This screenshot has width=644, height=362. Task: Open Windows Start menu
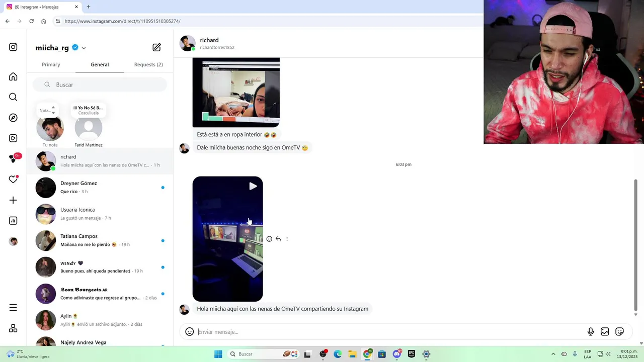(218, 354)
